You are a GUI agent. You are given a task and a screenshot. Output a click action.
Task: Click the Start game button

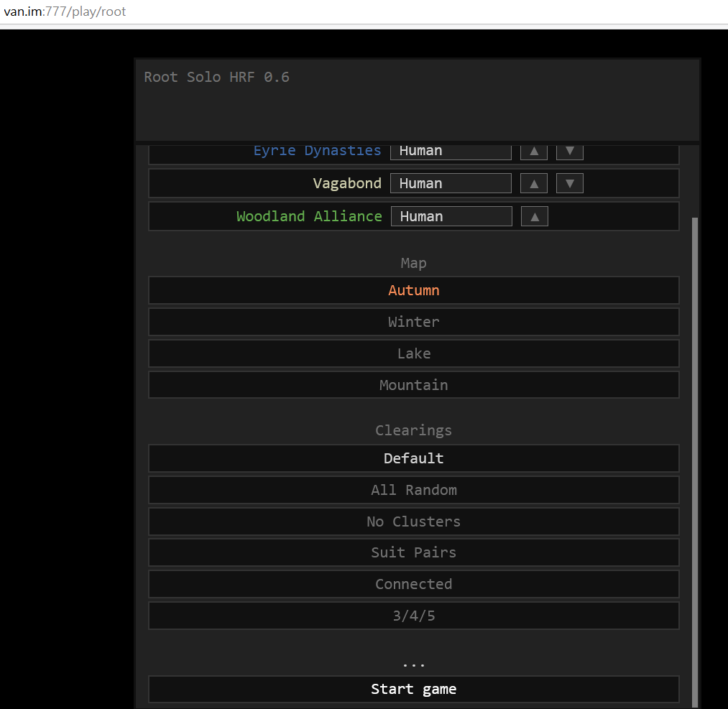(x=414, y=689)
